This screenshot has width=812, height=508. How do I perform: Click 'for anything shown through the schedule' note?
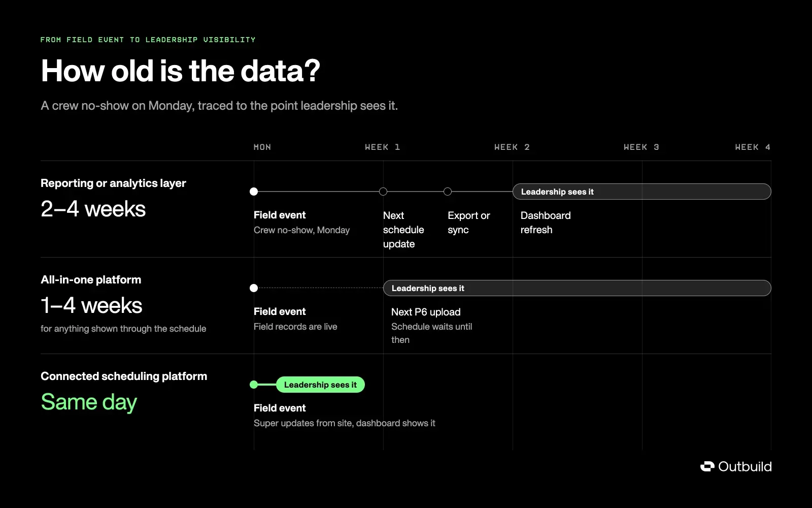click(123, 329)
